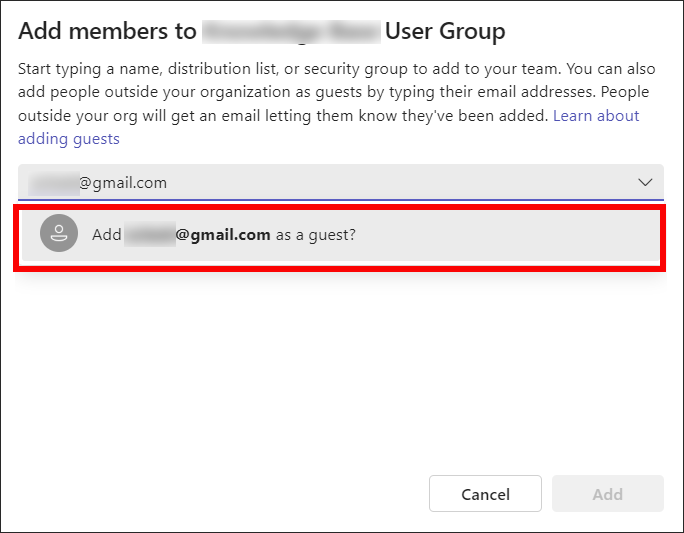Select the 'Add @gmail.com as a guest?' suggestion
684x533 pixels.
(340, 236)
